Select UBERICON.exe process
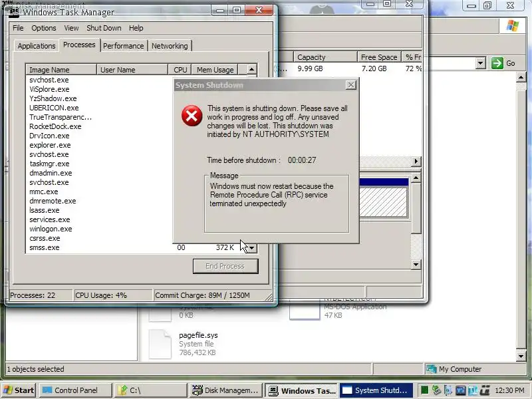This screenshot has height=399, width=532. click(54, 108)
